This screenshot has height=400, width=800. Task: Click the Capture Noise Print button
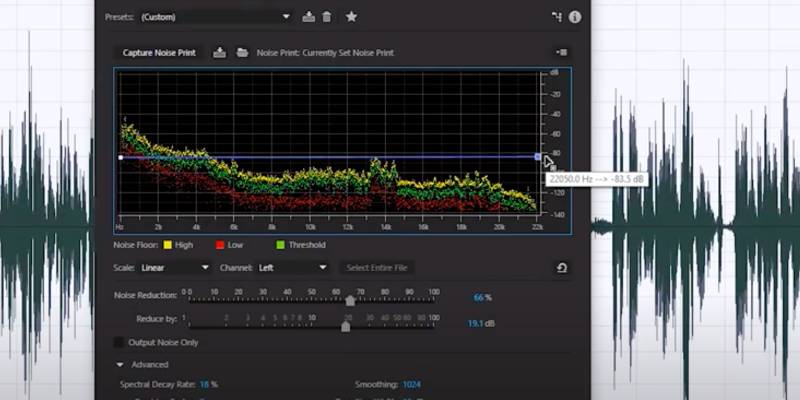160,52
